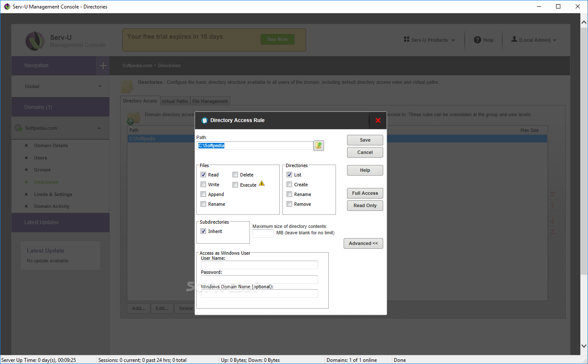Close the Directory Access Rule dialog with red X

(378, 120)
